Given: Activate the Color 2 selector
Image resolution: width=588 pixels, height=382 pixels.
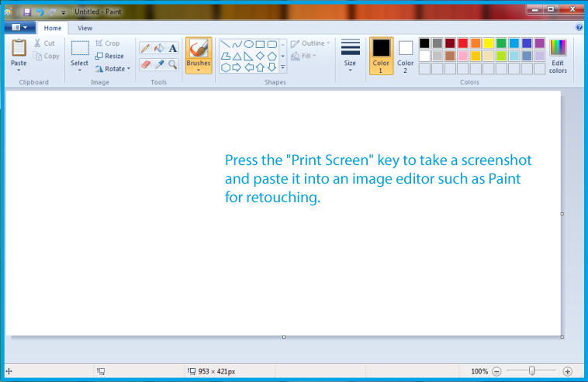Looking at the screenshot, I should click(405, 55).
